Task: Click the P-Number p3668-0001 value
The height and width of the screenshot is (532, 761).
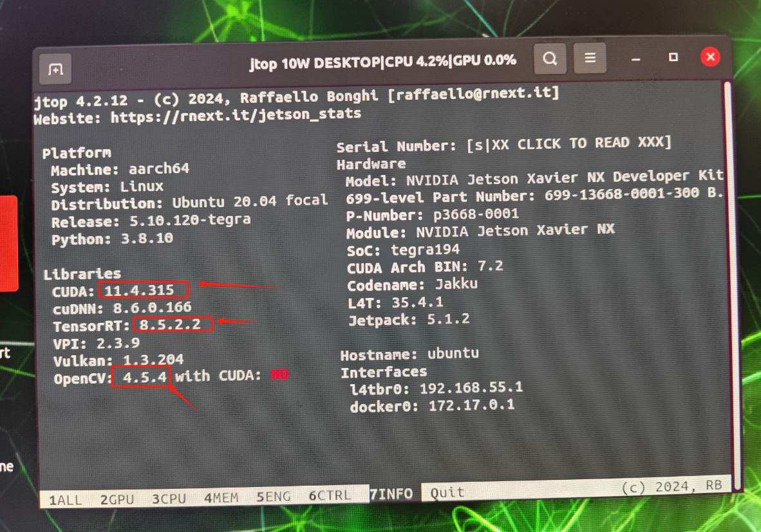Action: (476, 214)
